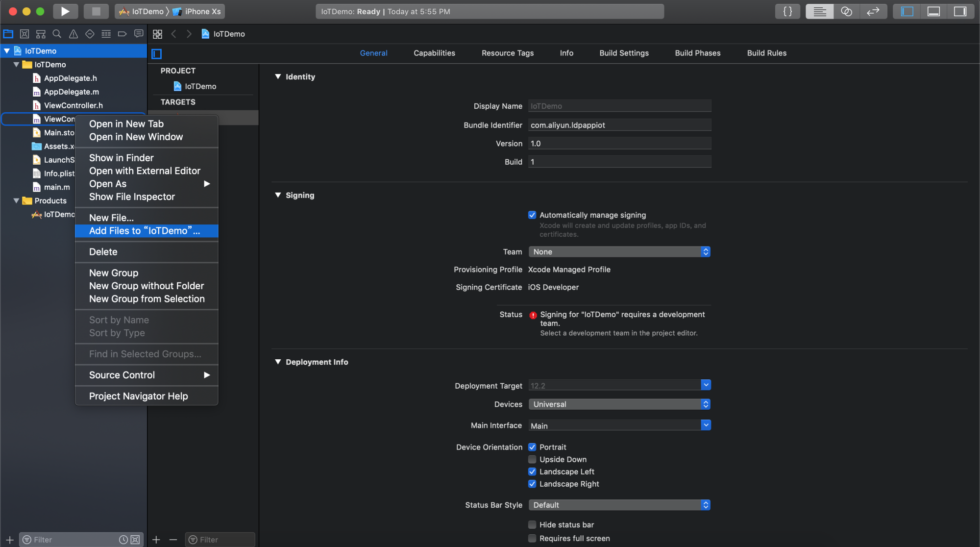Show the Standard editor
Image resolution: width=980 pixels, height=547 pixels.
point(820,11)
